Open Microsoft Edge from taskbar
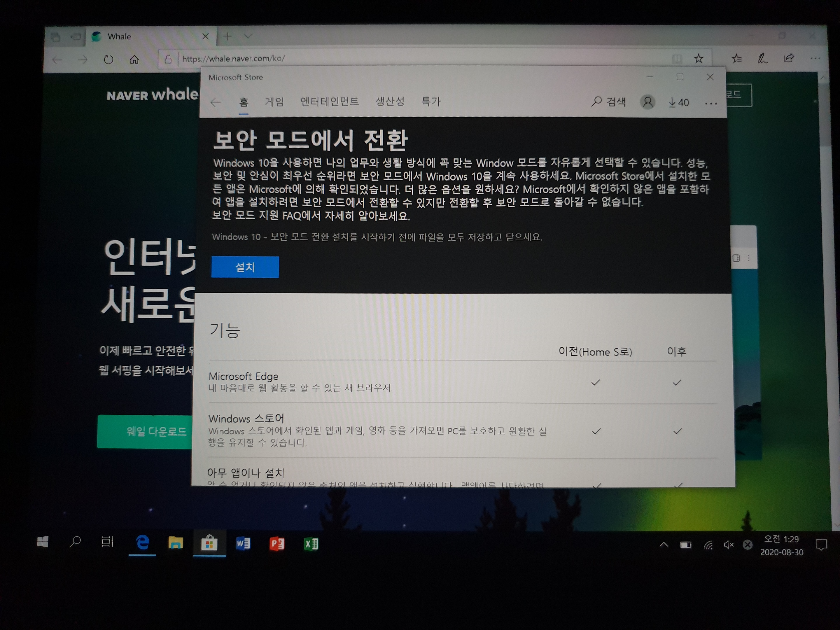840x630 pixels. pyautogui.click(x=142, y=542)
